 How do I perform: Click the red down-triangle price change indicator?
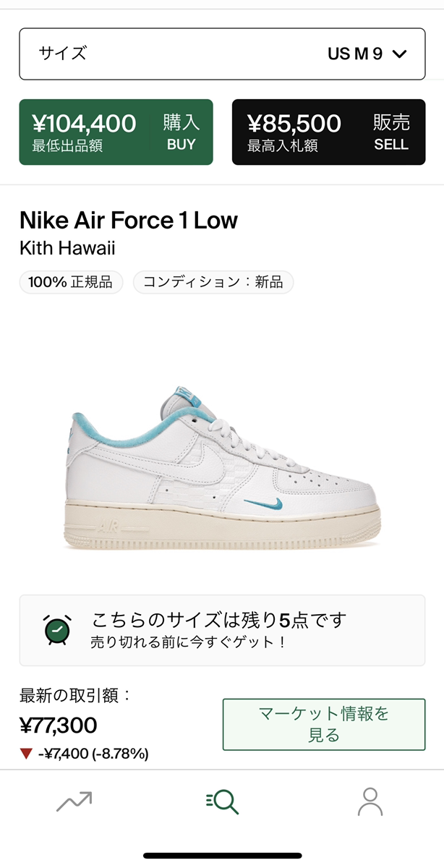point(27,754)
